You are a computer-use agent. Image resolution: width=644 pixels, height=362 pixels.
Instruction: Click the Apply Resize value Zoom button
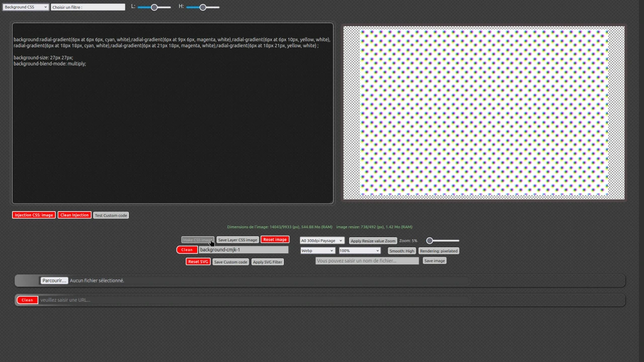click(372, 241)
